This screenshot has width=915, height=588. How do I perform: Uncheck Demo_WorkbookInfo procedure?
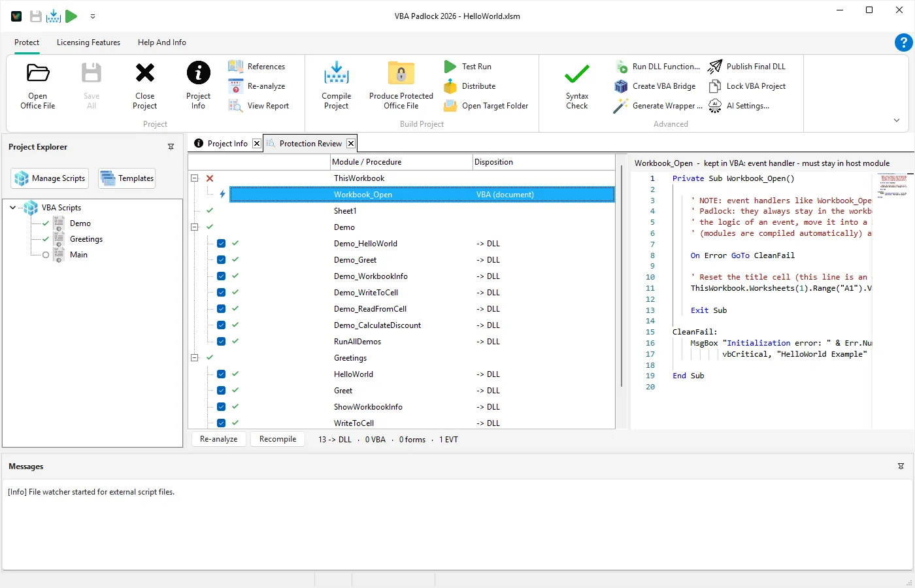pos(222,276)
